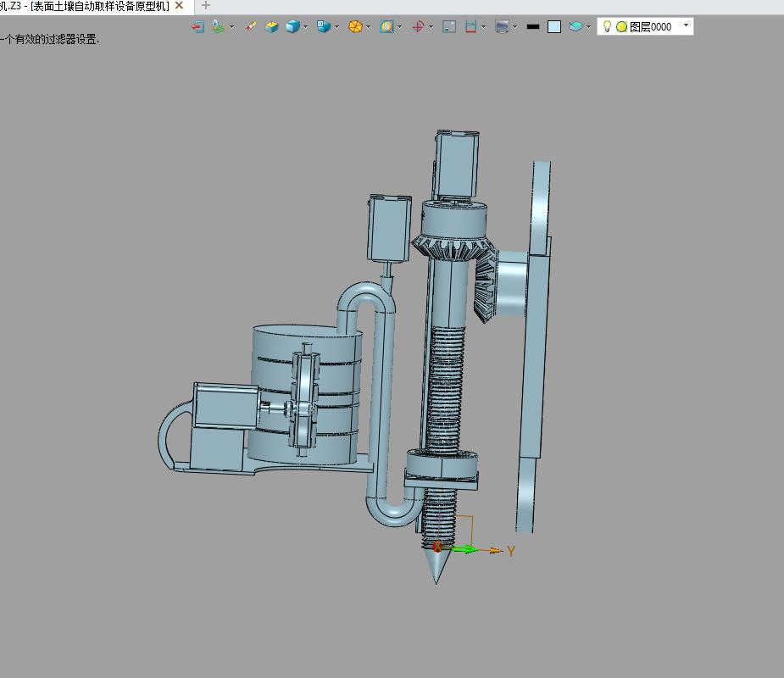Click the red crosshair datum icon
Screen dimensions: 784x678
click(x=418, y=26)
